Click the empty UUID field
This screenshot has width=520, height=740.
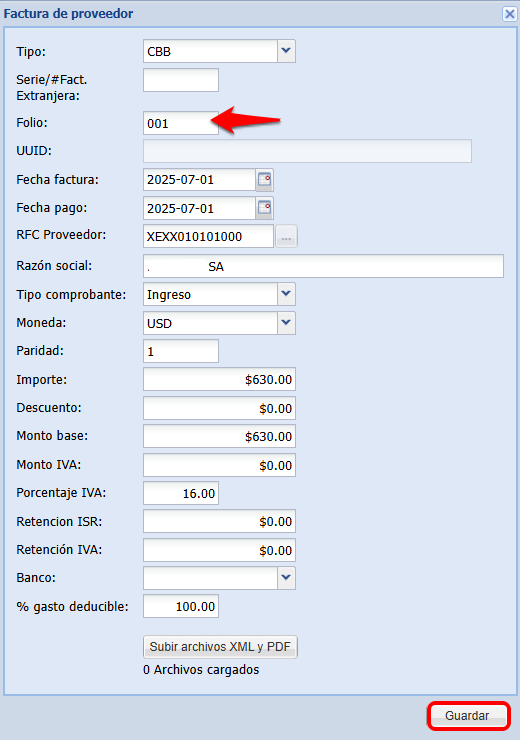click(x=307, y=151)
